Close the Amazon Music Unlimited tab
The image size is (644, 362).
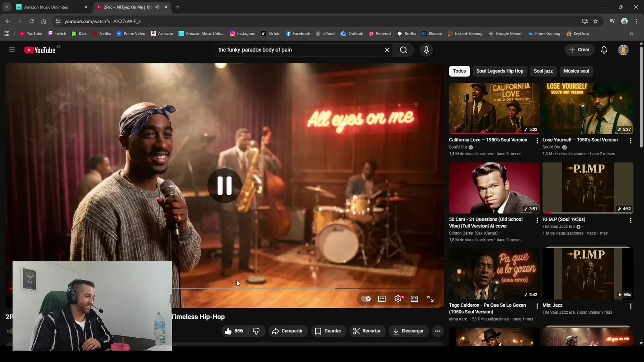pyautogui.click(x=86, y=7)
